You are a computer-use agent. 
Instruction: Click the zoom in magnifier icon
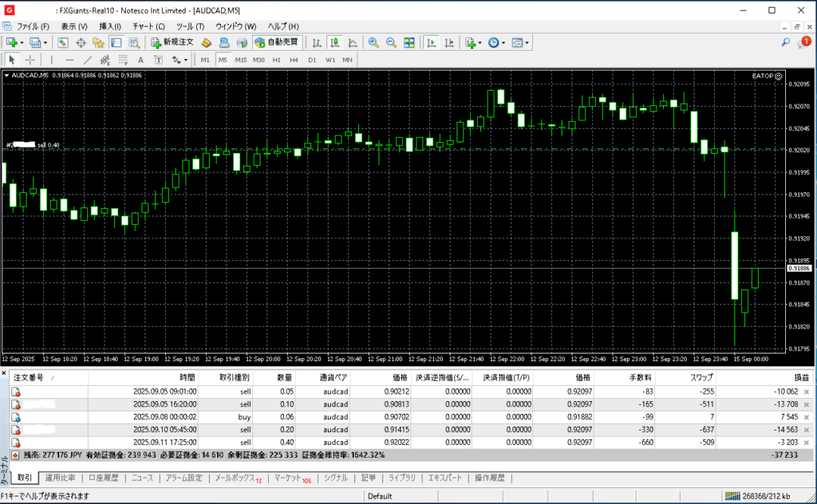(373, 42)
